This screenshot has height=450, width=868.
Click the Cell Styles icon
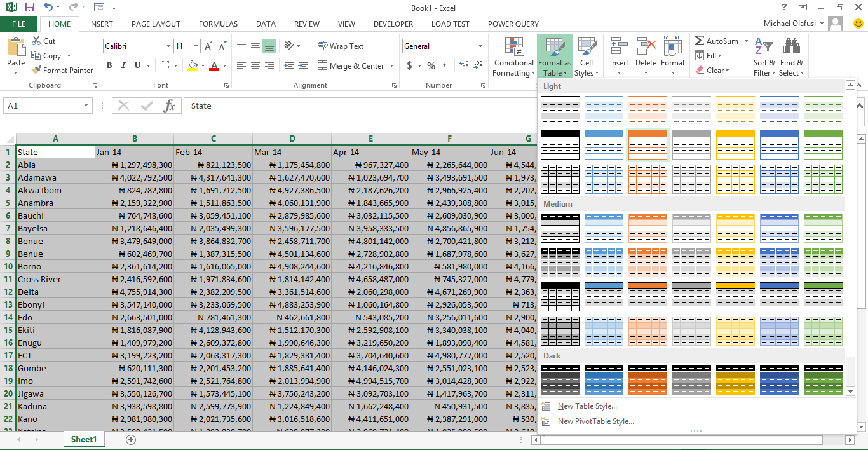[x=587, y=56]
